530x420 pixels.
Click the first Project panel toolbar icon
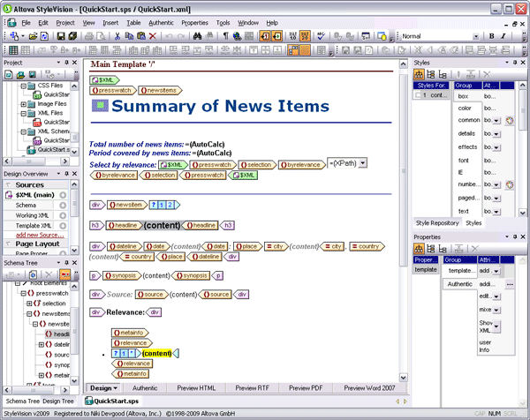point(9,74)
